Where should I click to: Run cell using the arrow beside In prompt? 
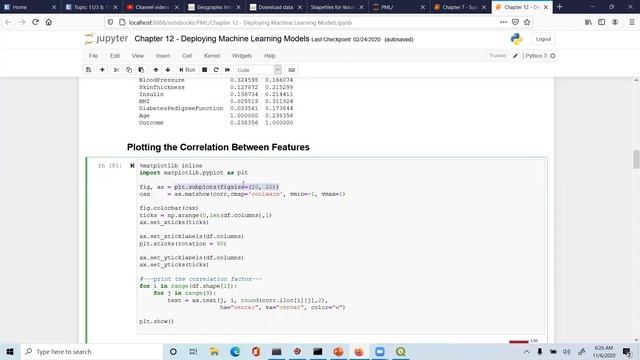132,165
